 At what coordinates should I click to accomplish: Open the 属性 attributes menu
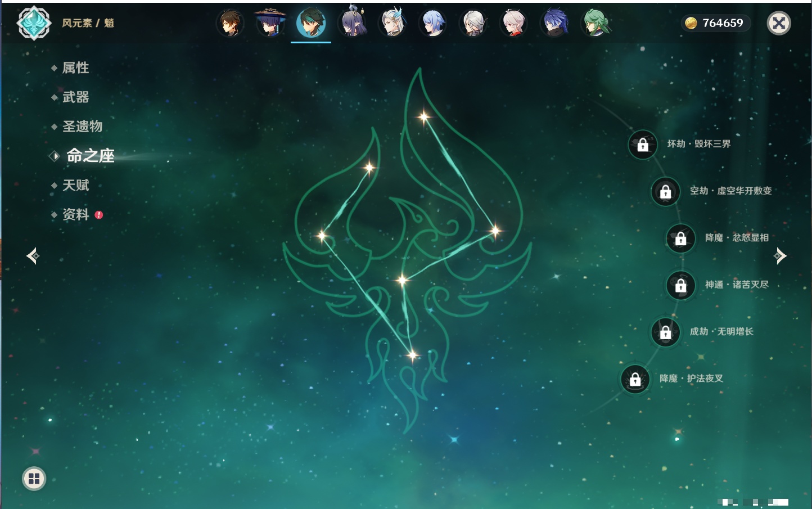click(75, 68)
